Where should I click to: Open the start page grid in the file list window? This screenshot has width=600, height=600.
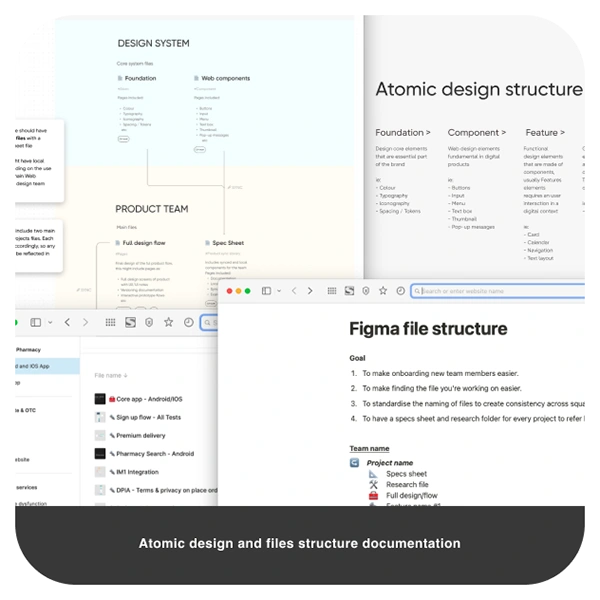110,323
